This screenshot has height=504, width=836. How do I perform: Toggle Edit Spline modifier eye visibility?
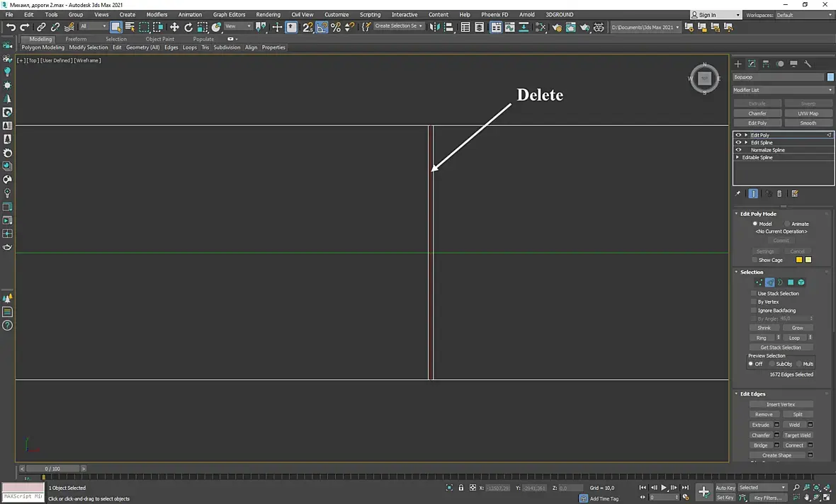[x=738, y=143]
